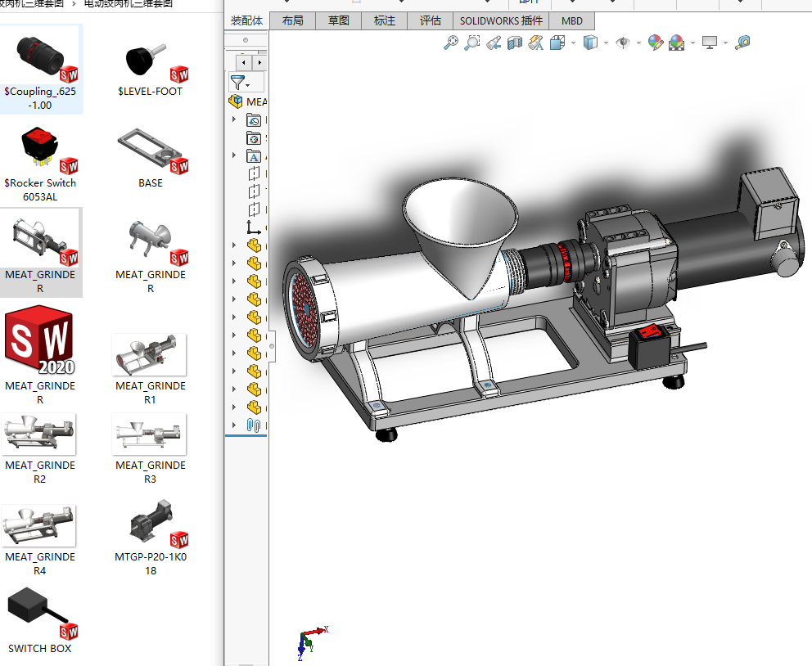Click the Edit Appearance color ball icon
This screenshot has height=666, width=812.
click(x=655, y=43)
